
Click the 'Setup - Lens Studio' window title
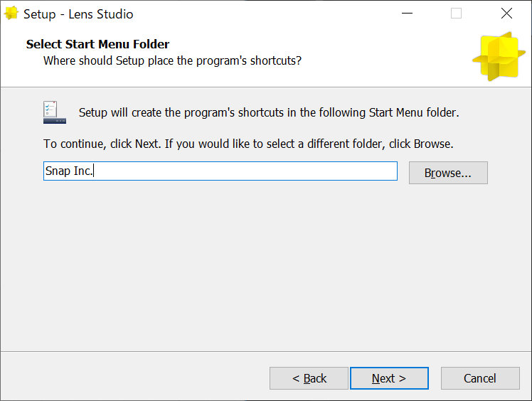(x=78, y=14)
